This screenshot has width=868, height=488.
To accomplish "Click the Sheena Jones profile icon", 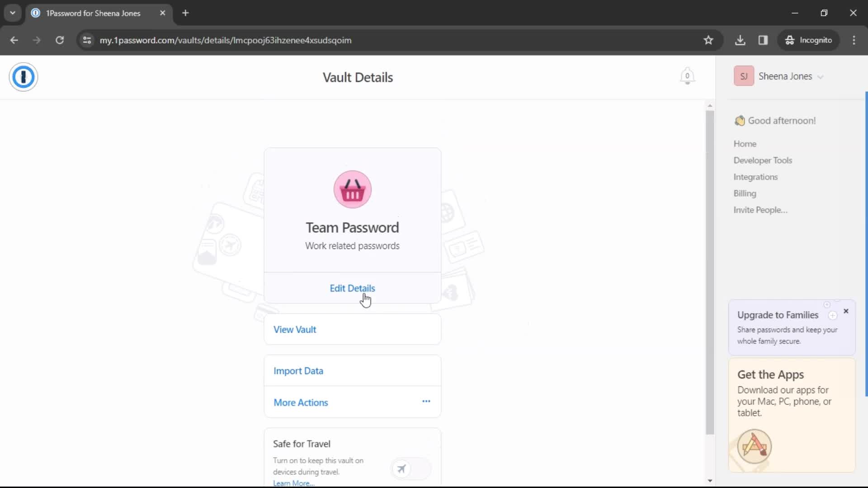I will 744,75.
